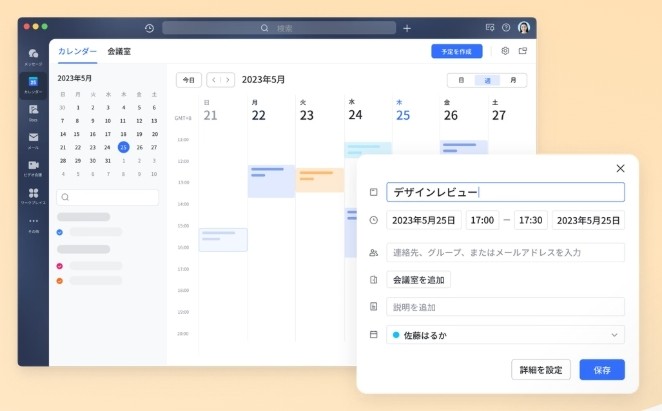
Task: Switch to the Month (月) view
Action: [513, 80]
